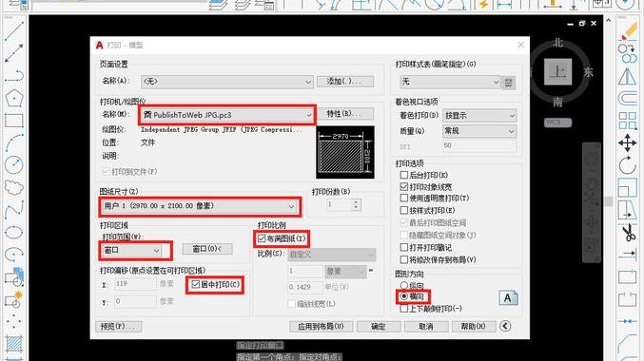Enable 打开打印戳记
This screenshot has width=644, height=361.
click(404, 247)
